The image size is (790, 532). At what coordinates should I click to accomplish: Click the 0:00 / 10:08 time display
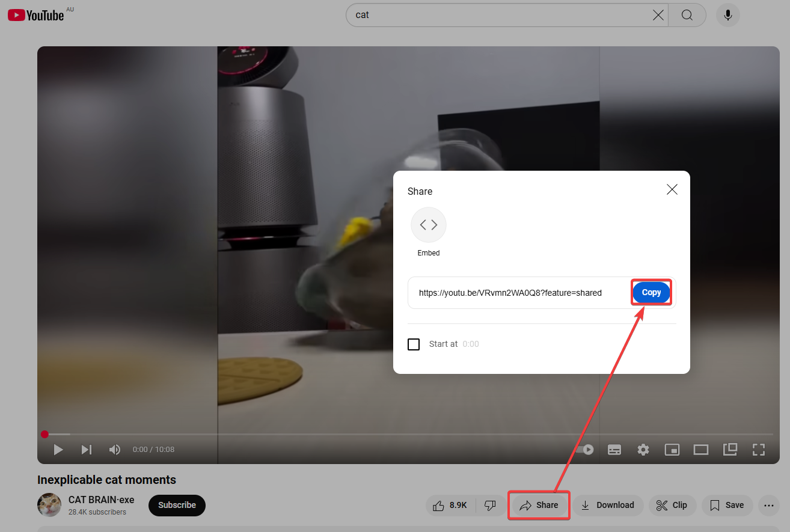point(153,450)
